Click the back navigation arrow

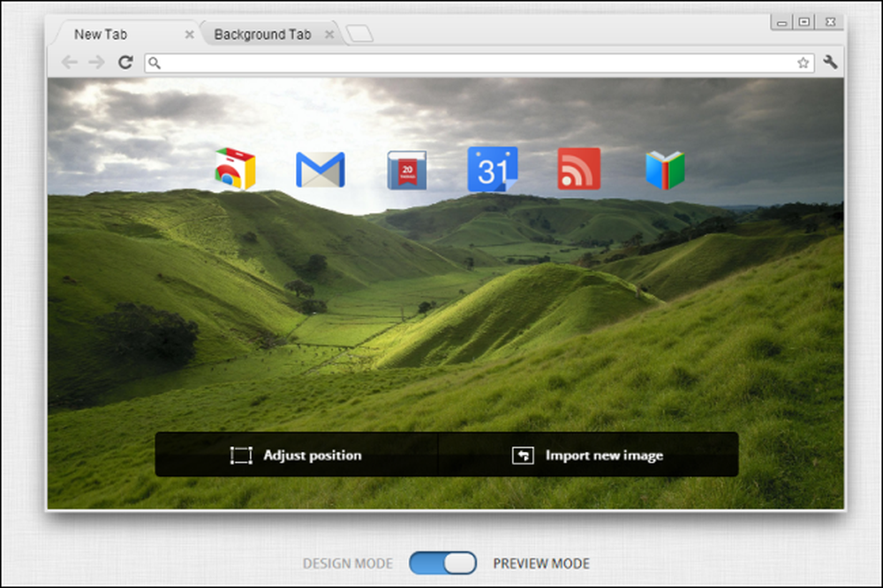click(x=69, y=62)
